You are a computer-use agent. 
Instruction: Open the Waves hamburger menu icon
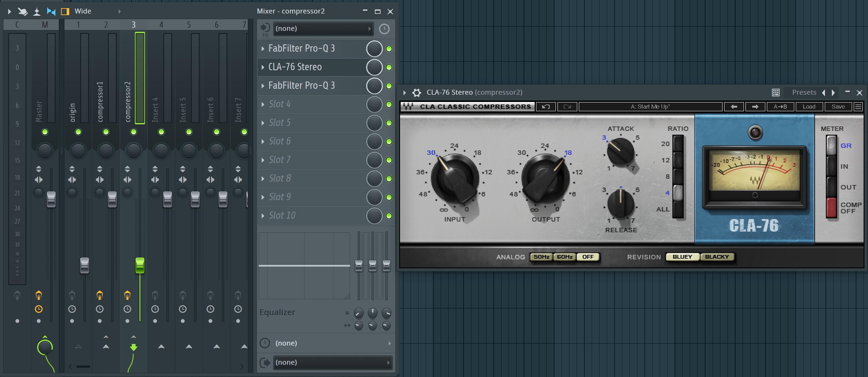[858, 107]
